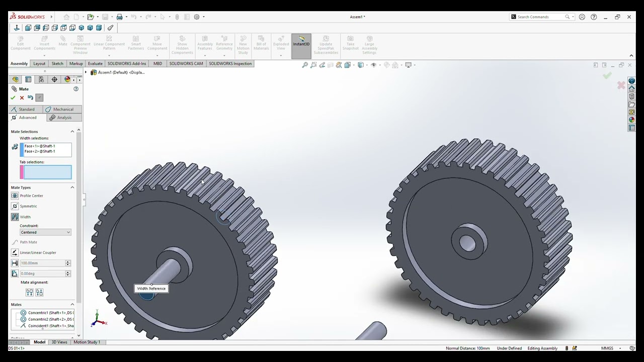
Task: Toggle the angle mate icon beside 0.00deg
Action: click(15, 274)
